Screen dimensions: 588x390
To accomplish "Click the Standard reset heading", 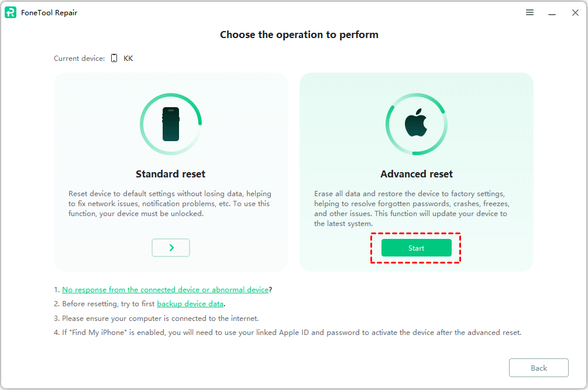I will pos(171,174).
